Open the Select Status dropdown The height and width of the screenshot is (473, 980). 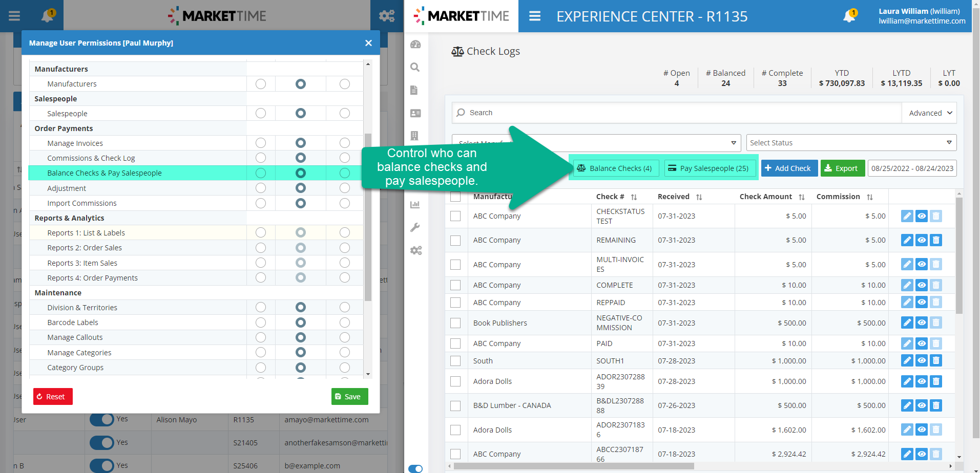851,143
